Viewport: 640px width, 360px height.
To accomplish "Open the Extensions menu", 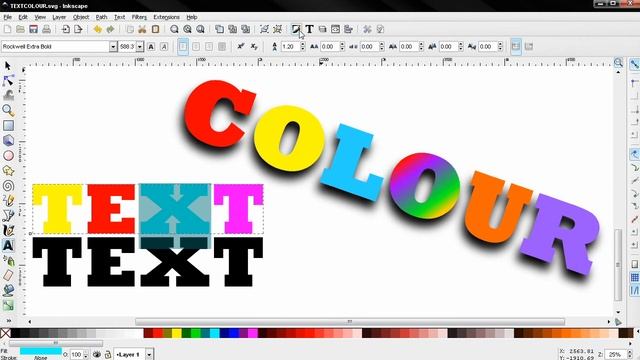I will pos(166,17).
